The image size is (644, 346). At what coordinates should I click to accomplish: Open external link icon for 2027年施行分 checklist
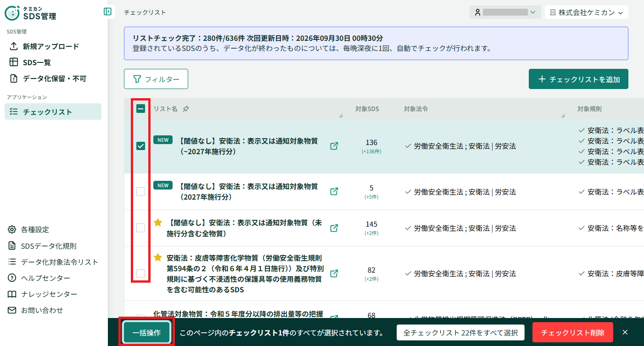(335, 191)
